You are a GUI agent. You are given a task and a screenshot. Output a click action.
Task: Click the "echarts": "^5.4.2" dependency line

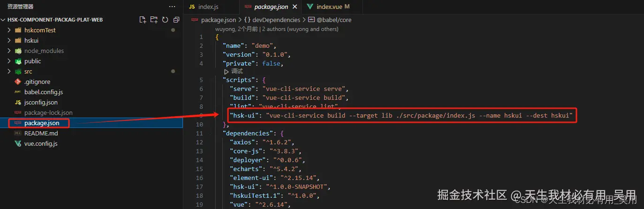click(265, 169)
